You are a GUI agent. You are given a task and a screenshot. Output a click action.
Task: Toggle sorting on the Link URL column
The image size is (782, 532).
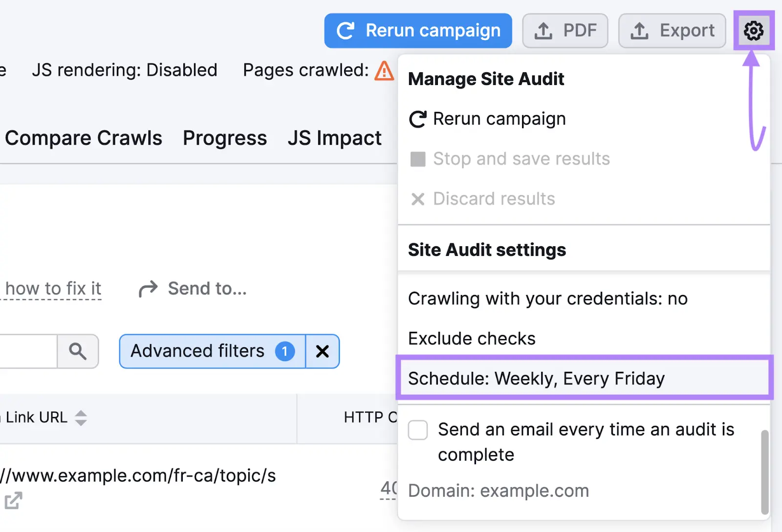click(x=82, y=418)
